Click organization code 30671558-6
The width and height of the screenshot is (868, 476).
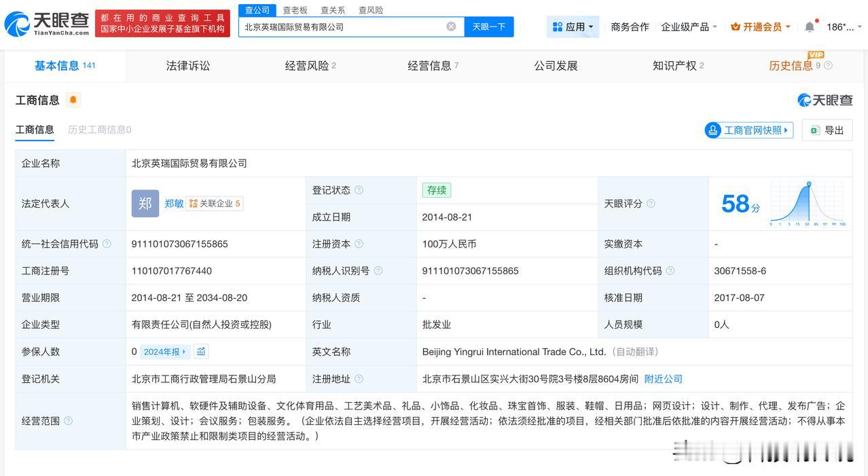point(740,271)
